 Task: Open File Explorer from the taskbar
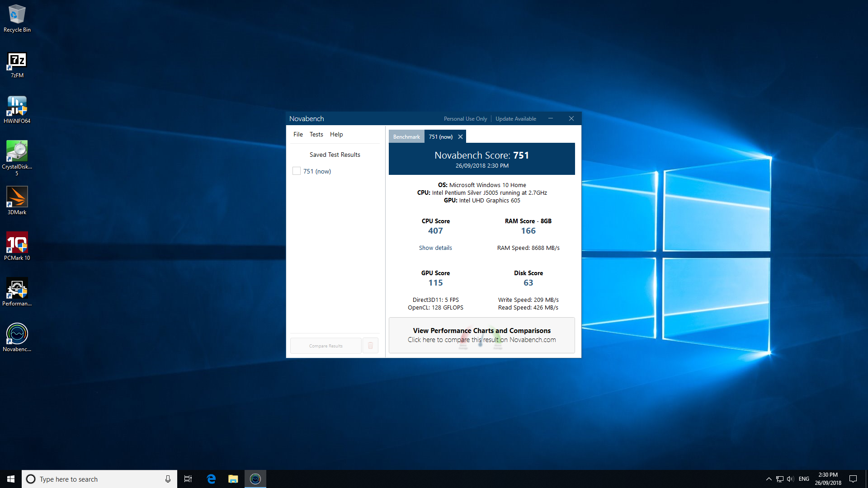point(233,479)
